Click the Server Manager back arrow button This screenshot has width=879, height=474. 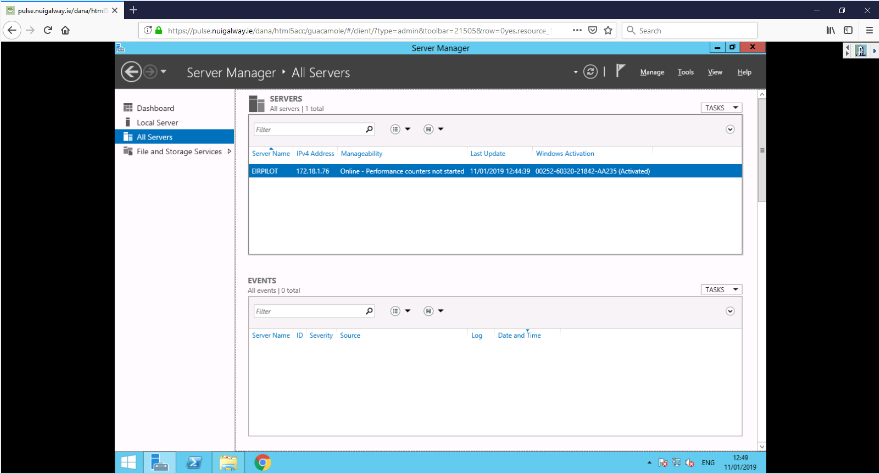point(131,72)
